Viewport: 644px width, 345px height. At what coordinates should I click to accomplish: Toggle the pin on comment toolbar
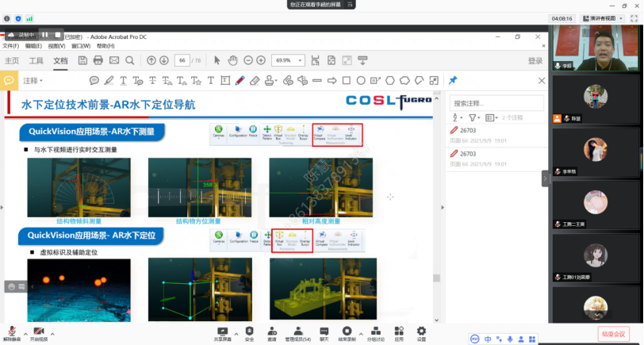[453, 80]
